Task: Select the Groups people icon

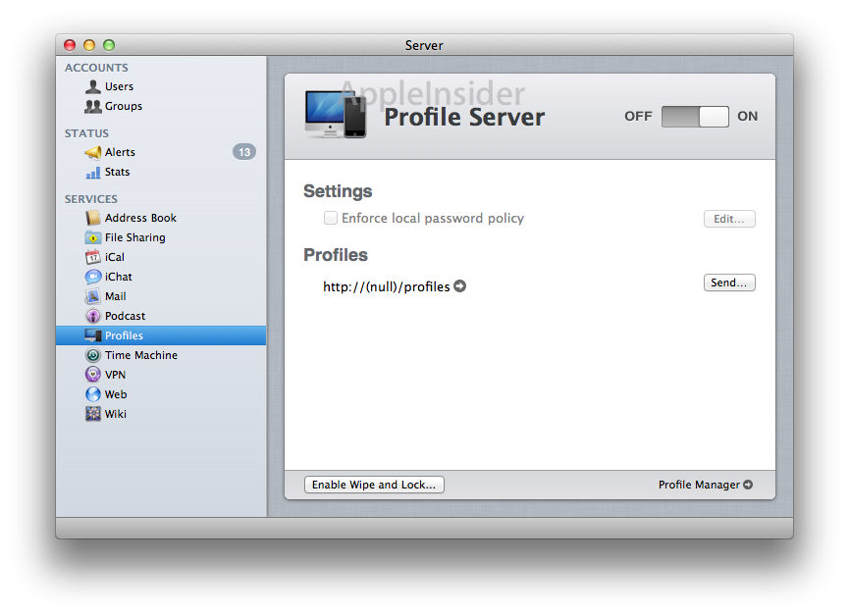Action: [93, 106]
